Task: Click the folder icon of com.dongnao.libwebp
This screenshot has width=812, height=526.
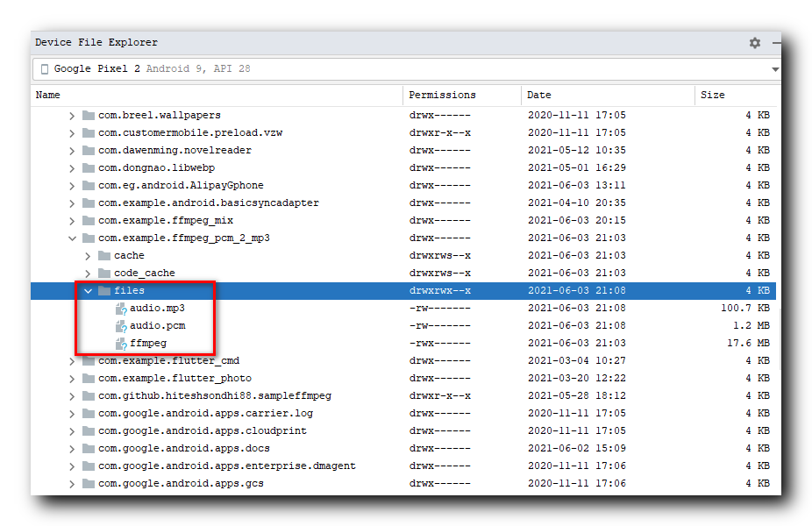Action: tap(89, 167)
